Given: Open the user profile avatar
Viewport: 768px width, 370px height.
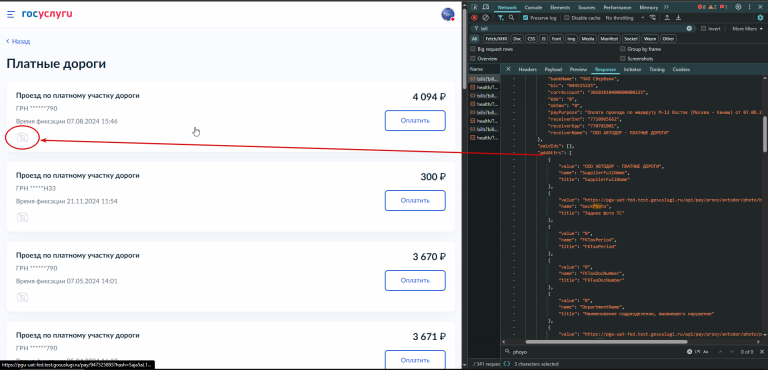Looking at the screenshot, I should coord(448,15).
